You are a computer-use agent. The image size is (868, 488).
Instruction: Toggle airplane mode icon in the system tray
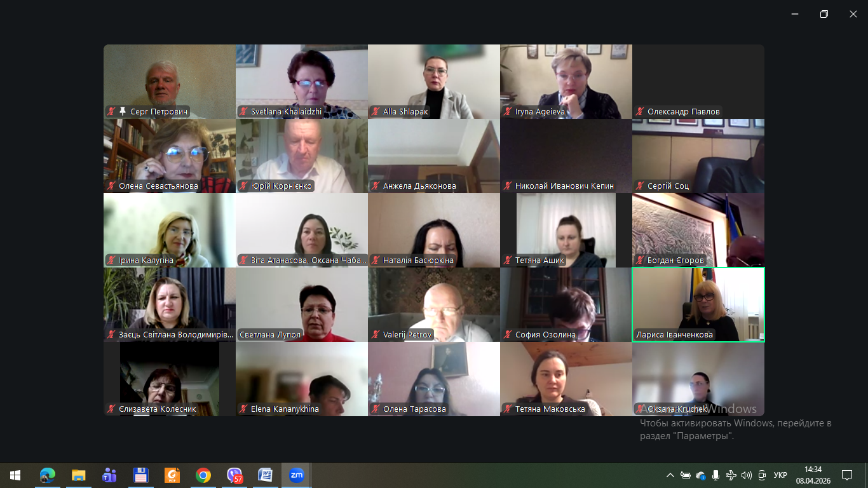pos(731,475)
